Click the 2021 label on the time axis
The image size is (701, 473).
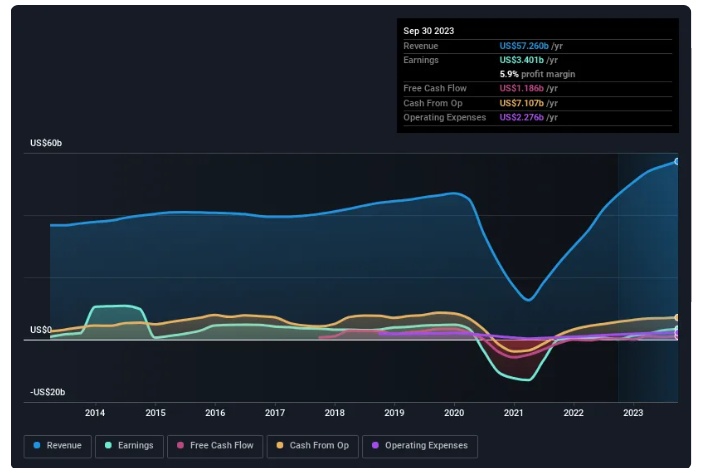pos(514,412)
